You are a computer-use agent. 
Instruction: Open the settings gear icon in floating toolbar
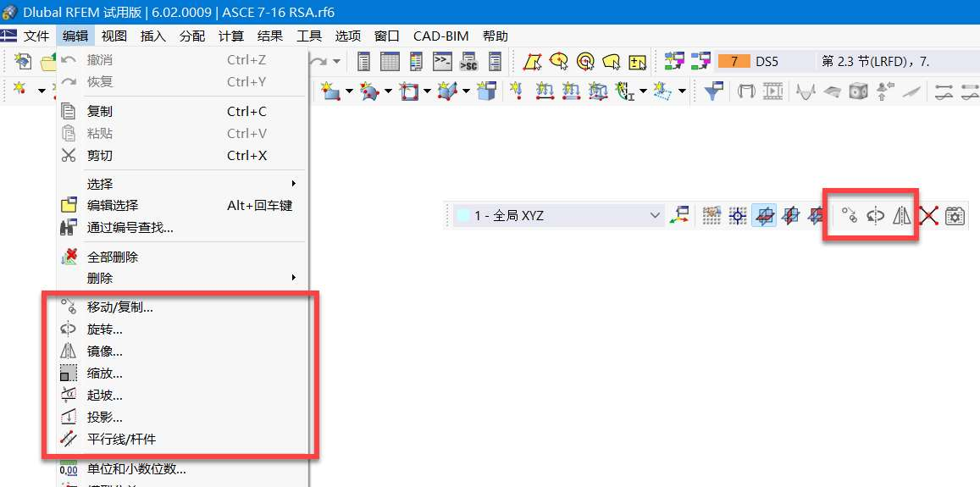click(955, 216)
